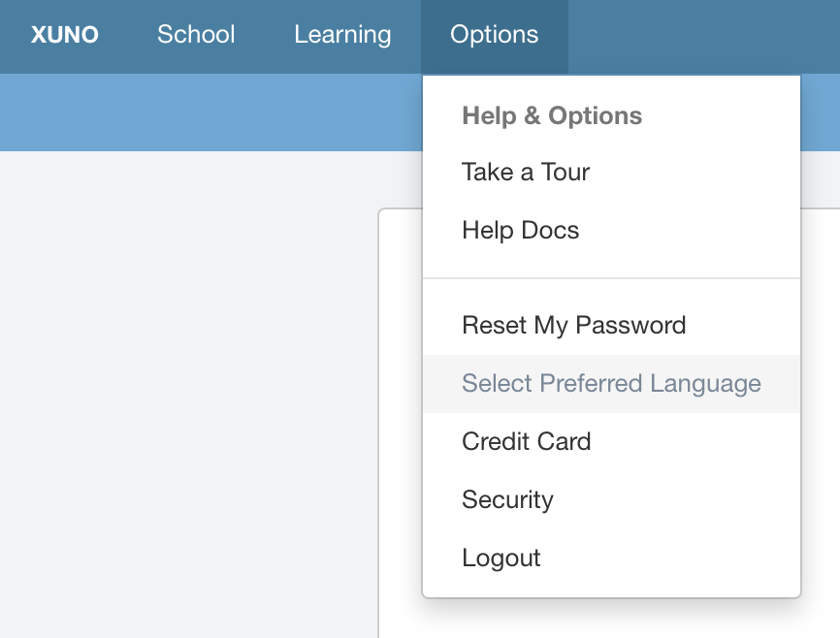Open Help Docs from the menu
Screen dimensions: 840x638
[x=520, y=231]
